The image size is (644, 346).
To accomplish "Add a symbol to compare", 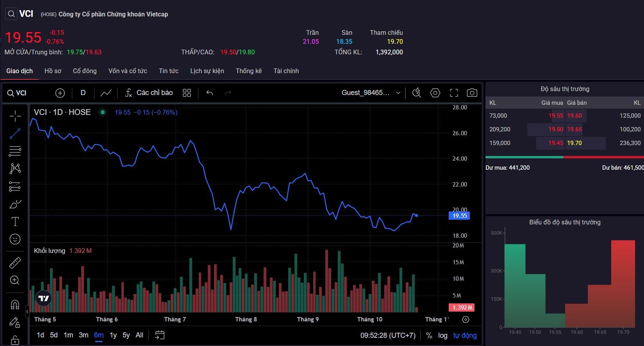I will (x=60, y=93).
